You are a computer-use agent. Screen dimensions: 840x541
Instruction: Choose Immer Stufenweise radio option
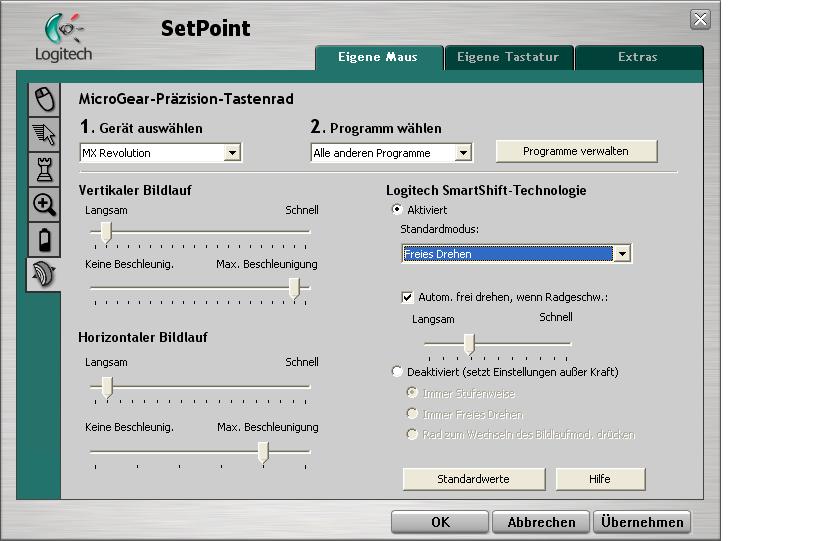coord(412,393)
